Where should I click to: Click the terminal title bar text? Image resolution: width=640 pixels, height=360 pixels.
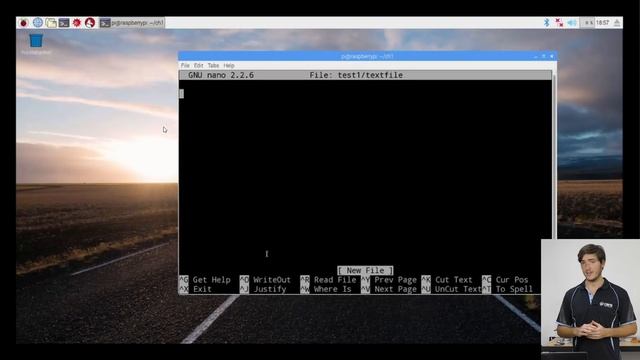pos(367,56)
